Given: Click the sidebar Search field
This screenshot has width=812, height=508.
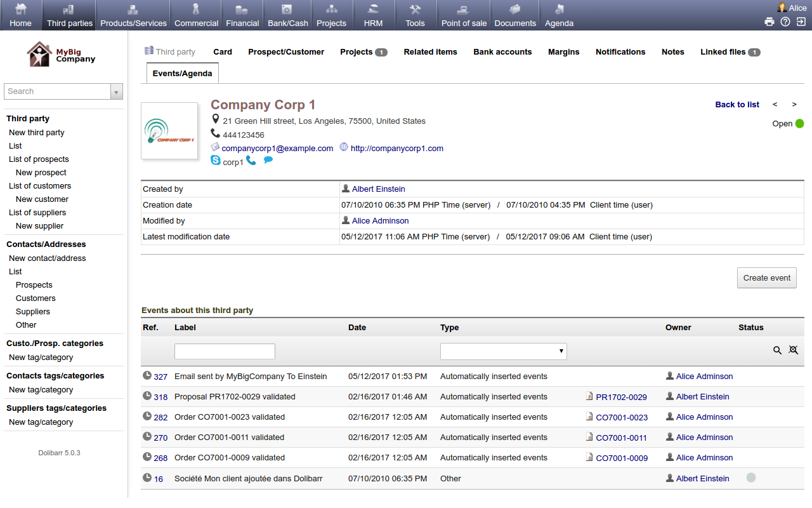Looking at the screenshot, I should point(58,92).
